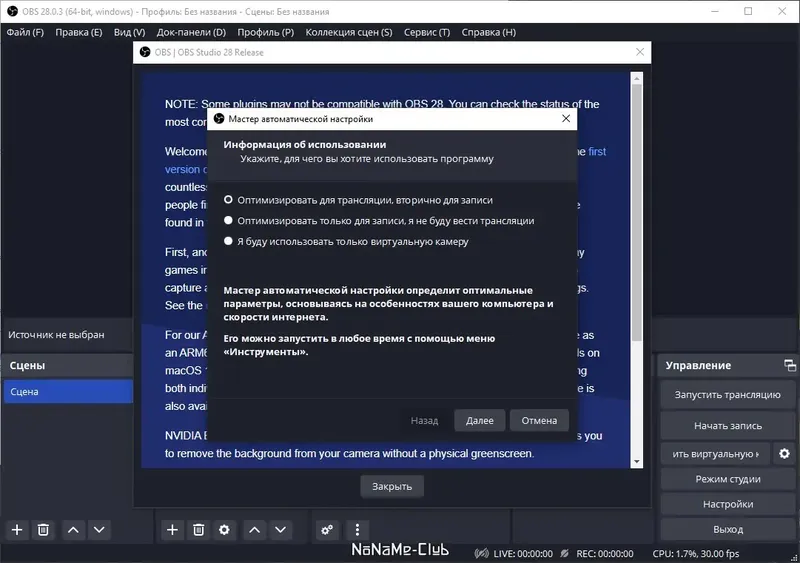Open the Вид (V) menu
Screen dimensions: 800x563
[129, 32]
